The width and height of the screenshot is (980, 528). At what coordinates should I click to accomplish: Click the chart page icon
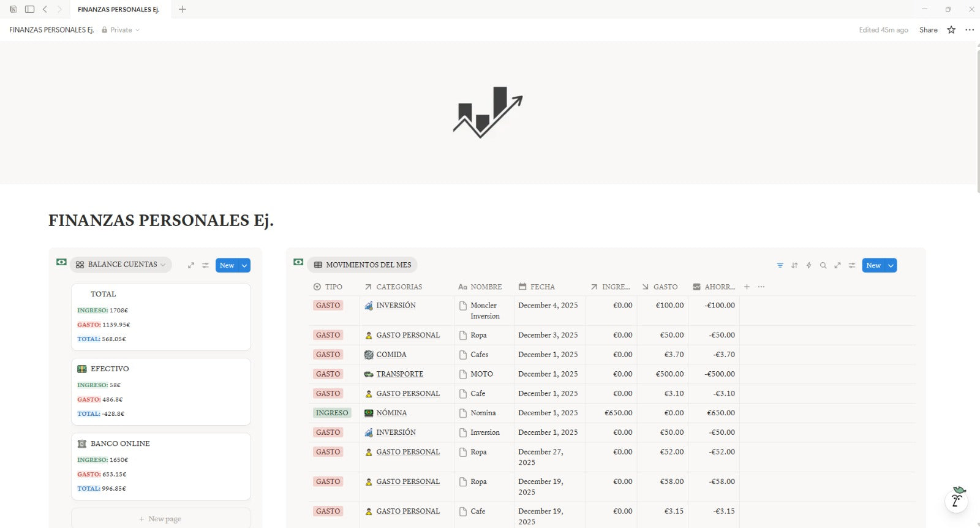pos(488,112)
